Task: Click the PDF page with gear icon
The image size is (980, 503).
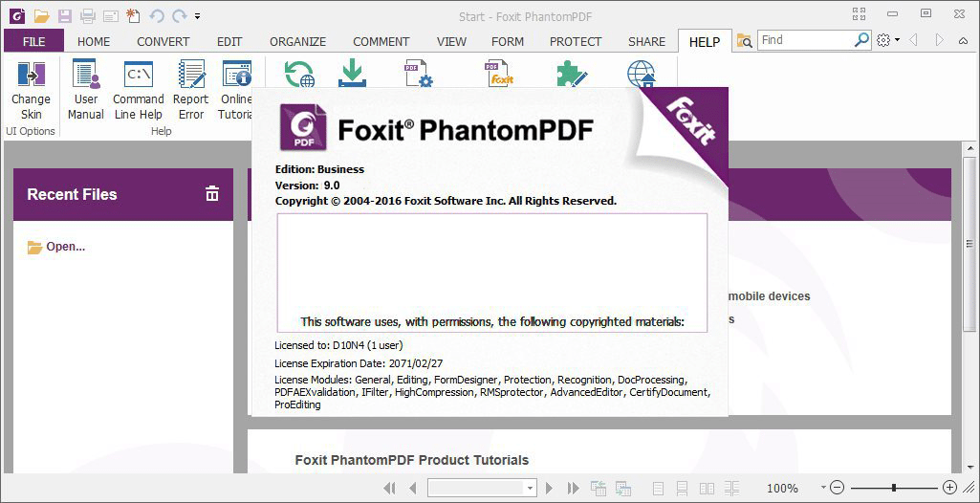Action: click(x=418, y=74)
